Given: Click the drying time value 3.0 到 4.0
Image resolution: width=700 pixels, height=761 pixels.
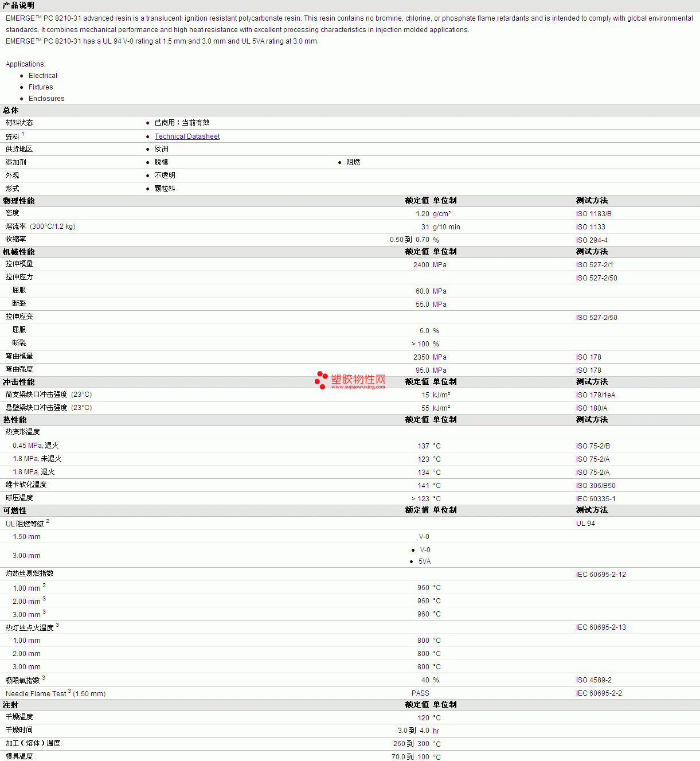Looking at the screenshot, I should 413,731.
